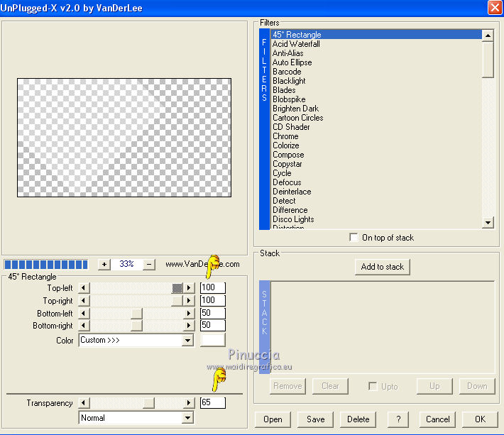Click the Top-right slider right arrow

point(189,301)
